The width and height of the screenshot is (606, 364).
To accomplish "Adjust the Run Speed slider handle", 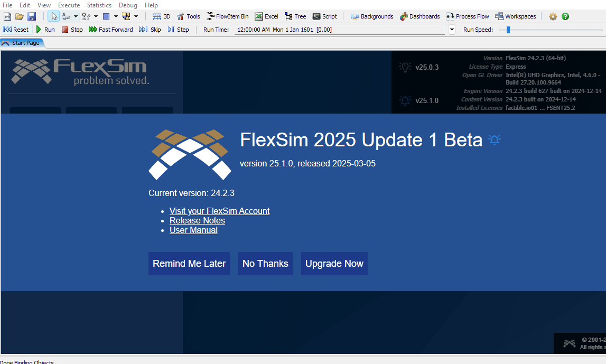I will pyautogui.click(x=508, y=30).
